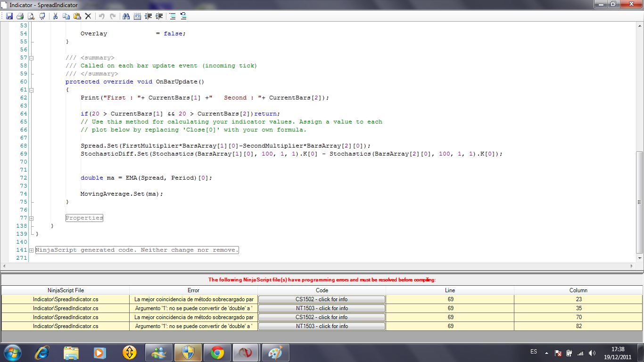This screenshot has height=362, width=644.
Task: Decrease indent of selected lines
Action: coord(149,16)
